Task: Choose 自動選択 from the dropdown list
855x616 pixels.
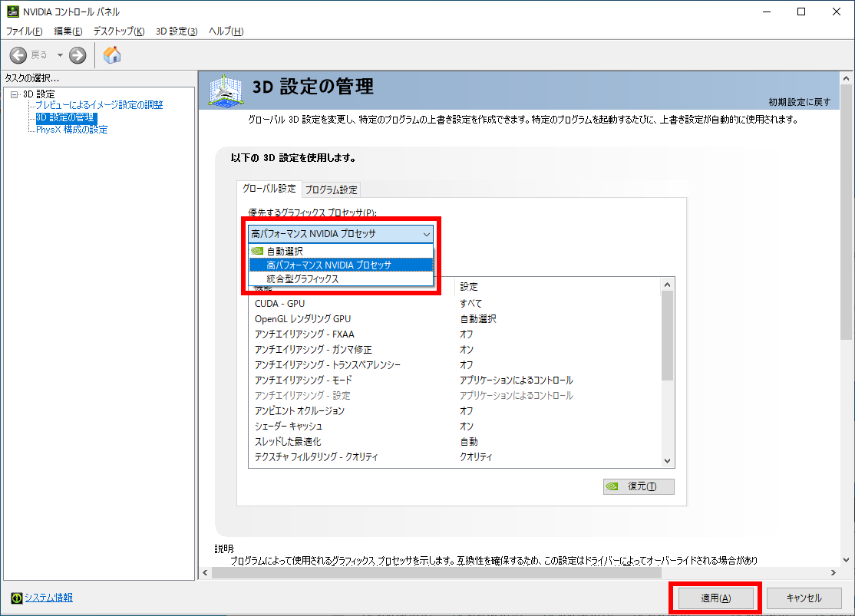Action: 341,252
